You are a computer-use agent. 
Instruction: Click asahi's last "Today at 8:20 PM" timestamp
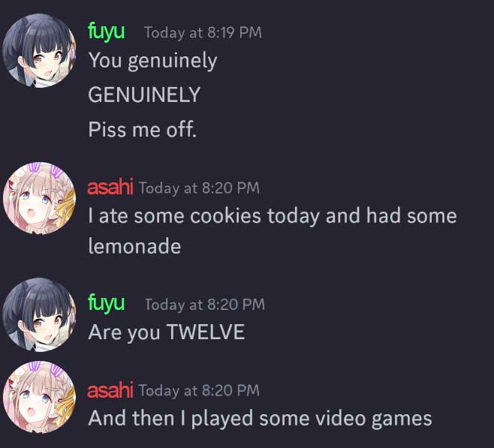199,390
